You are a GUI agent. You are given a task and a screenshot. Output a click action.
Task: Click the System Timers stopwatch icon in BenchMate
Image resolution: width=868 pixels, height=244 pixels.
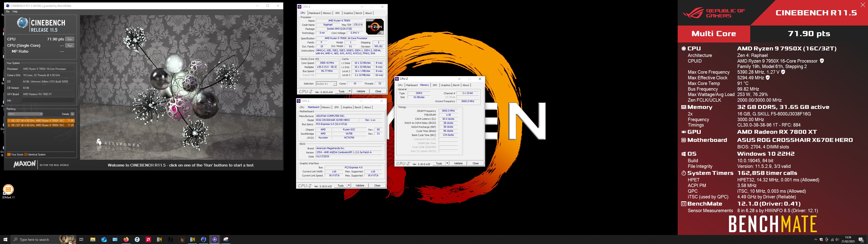pos(683,173)
